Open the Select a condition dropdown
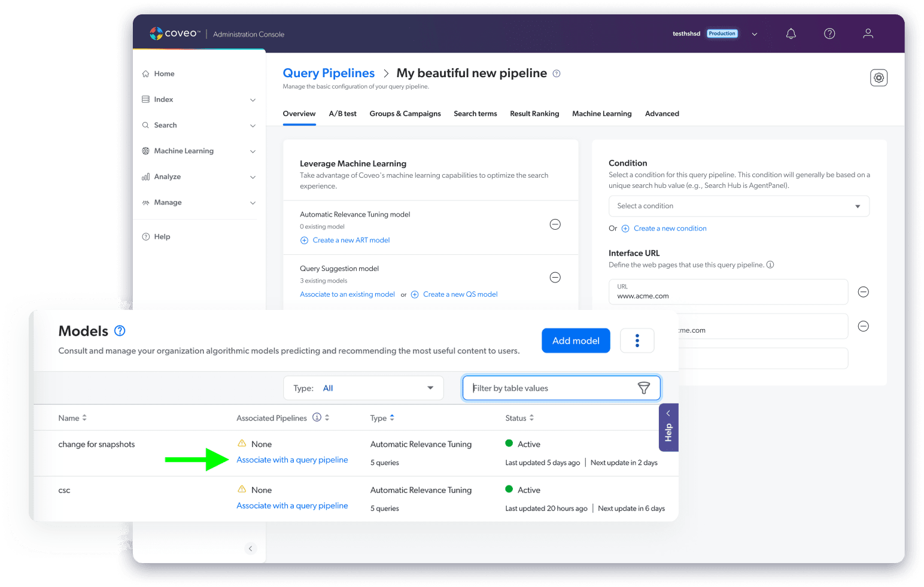Screen dimensions: 924x587 739,206
